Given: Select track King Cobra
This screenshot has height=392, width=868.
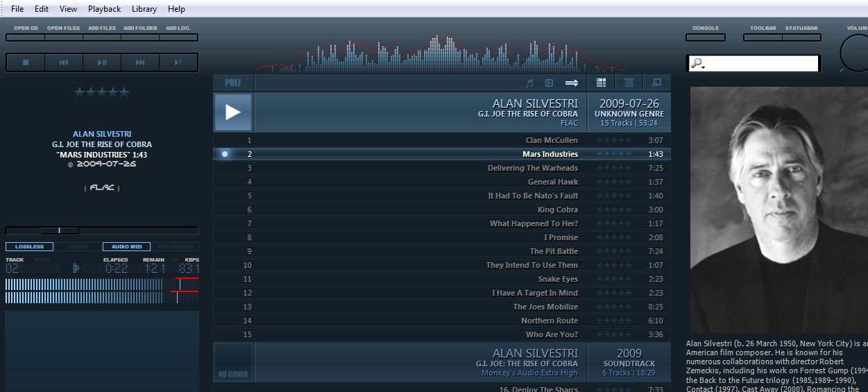Looking at the screenshot, I should point(442,210).
